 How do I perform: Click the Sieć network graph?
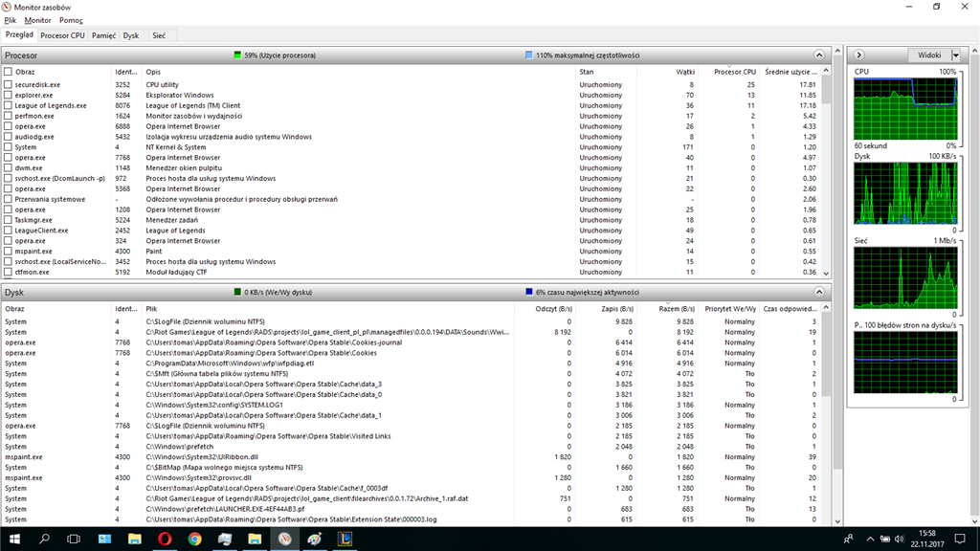tap(905, 278)
